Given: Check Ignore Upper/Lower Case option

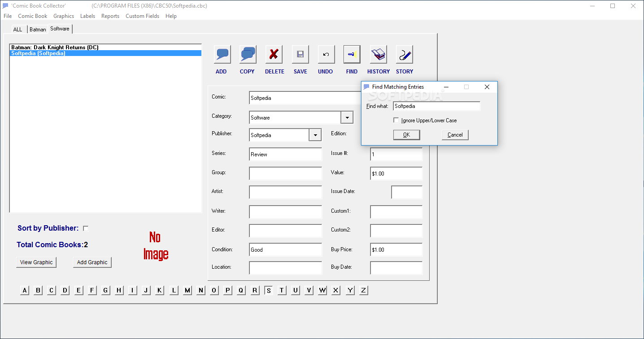Looking at the screenshot, I should pyautogui.click(x=396, y=120).
